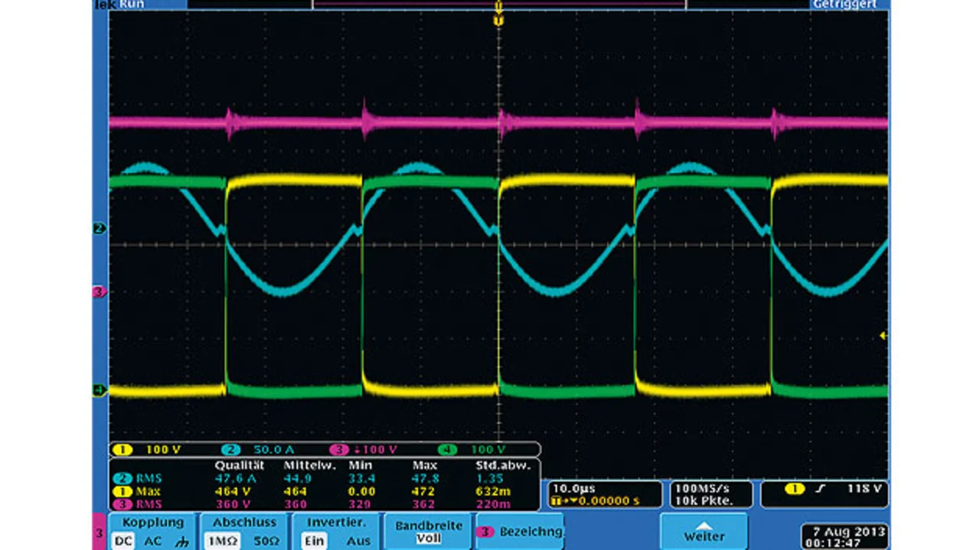
Task: Set Kopplung to AC
Action: pos(153,540)
